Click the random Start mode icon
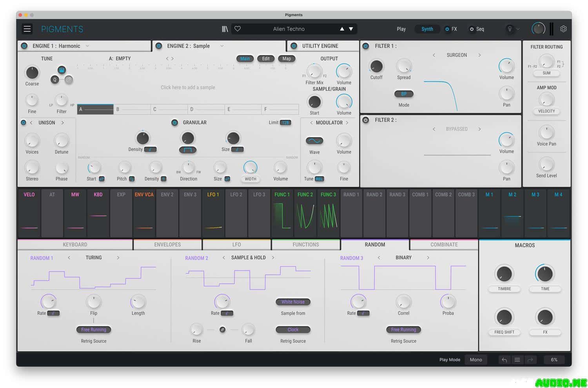 coord(102,179)
